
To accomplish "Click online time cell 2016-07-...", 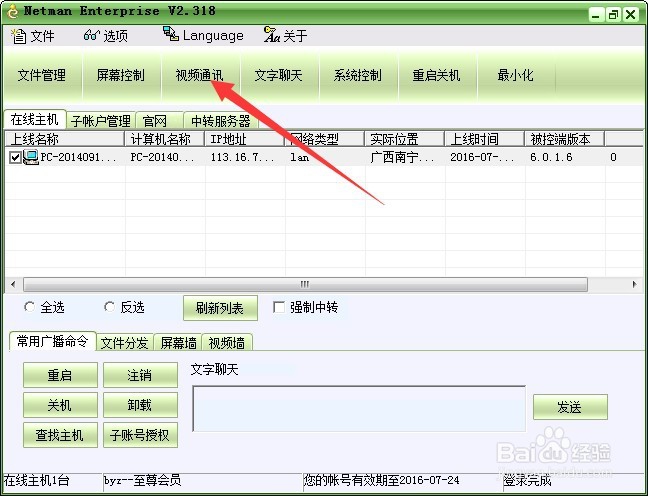I will point(482,157).
